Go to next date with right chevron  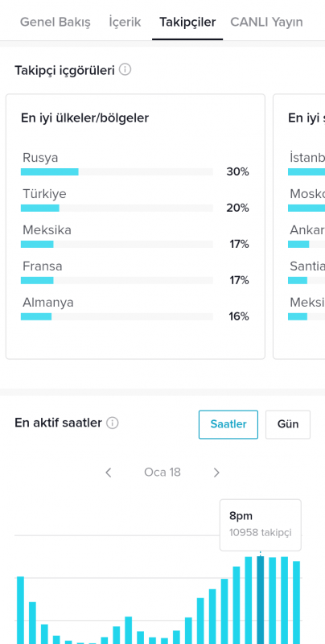[216, 473]
